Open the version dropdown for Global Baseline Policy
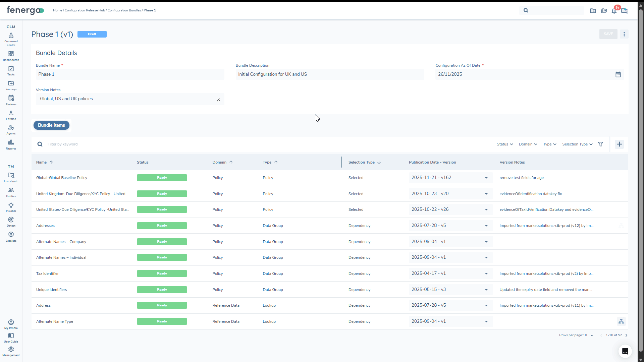The width and height of the screenshot is (644, 362). (486, 178)
